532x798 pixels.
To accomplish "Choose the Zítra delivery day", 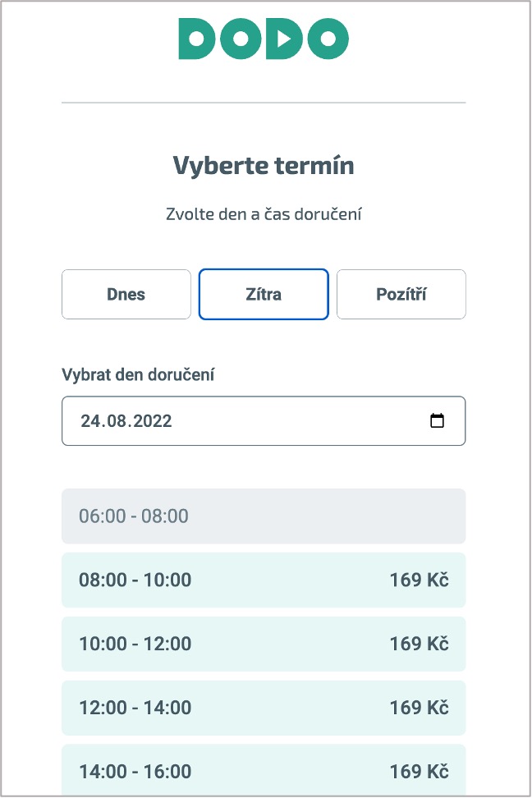I will (x=264, y=294).
